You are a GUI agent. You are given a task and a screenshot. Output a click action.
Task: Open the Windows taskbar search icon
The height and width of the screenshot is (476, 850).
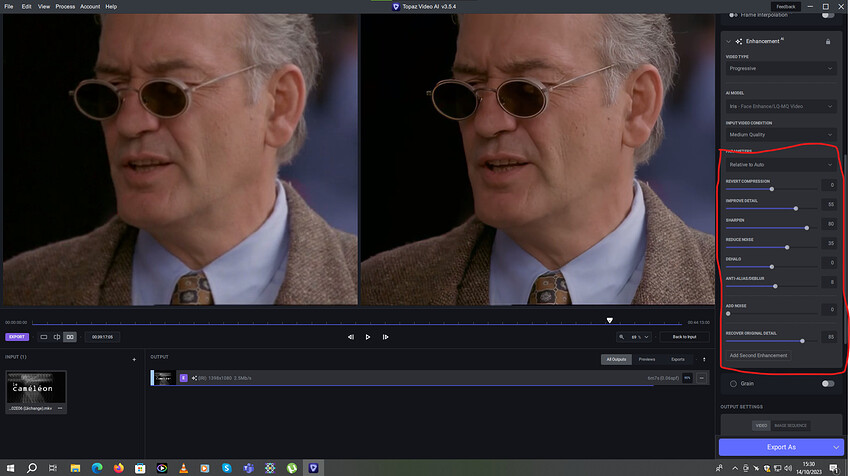[x=31, y=467]
